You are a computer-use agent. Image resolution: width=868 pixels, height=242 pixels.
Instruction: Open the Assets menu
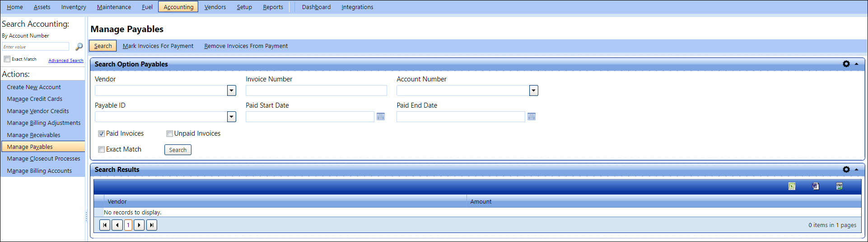tap(42, 7)
